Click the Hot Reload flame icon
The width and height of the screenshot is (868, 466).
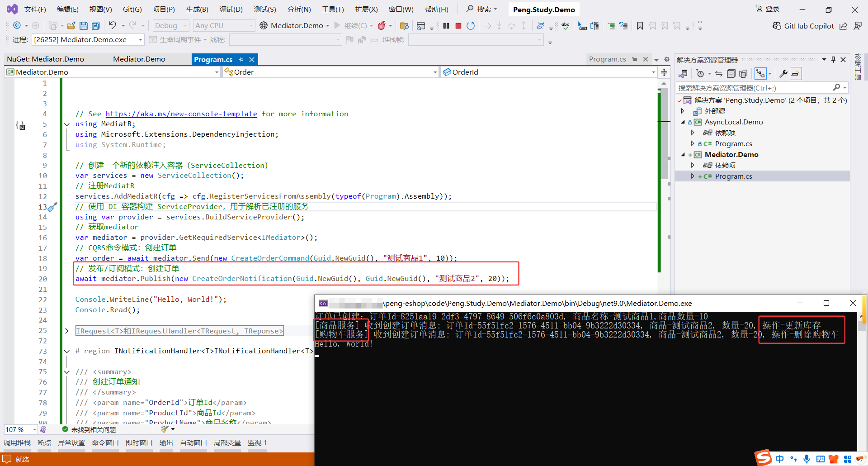click(382, 25)
